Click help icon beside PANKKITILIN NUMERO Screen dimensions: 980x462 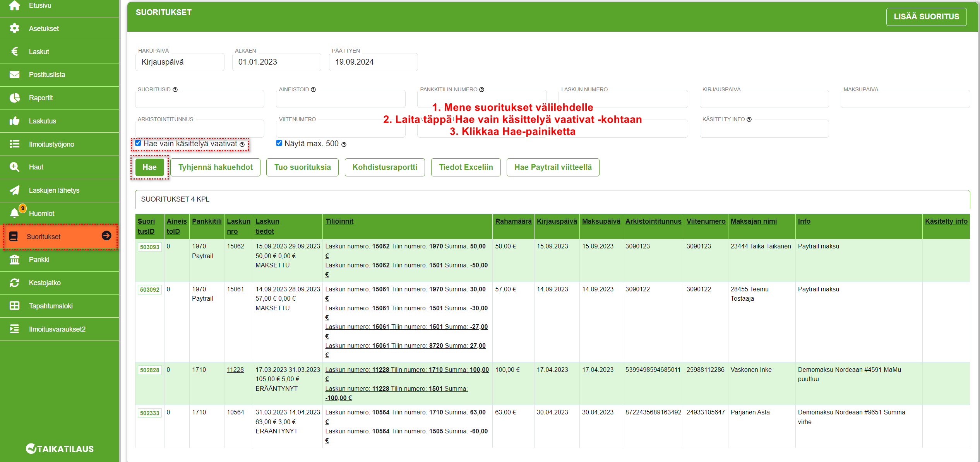(x=482, y=89)
